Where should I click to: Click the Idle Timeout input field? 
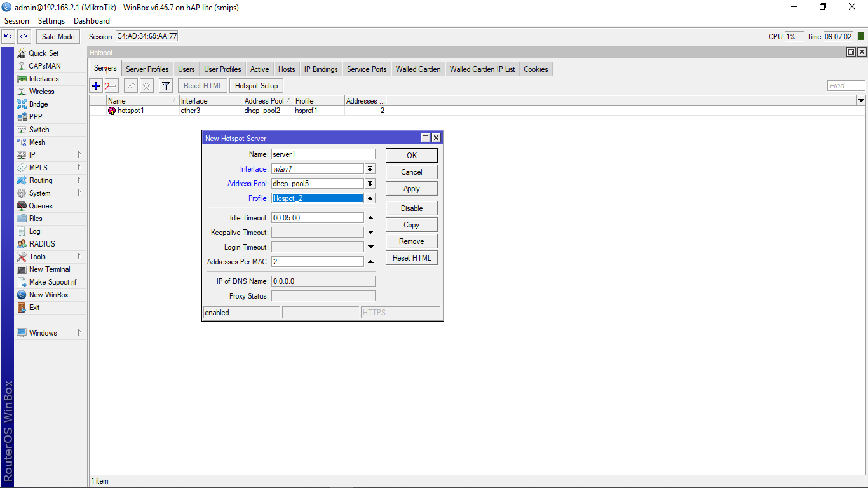tap(318, 218)
